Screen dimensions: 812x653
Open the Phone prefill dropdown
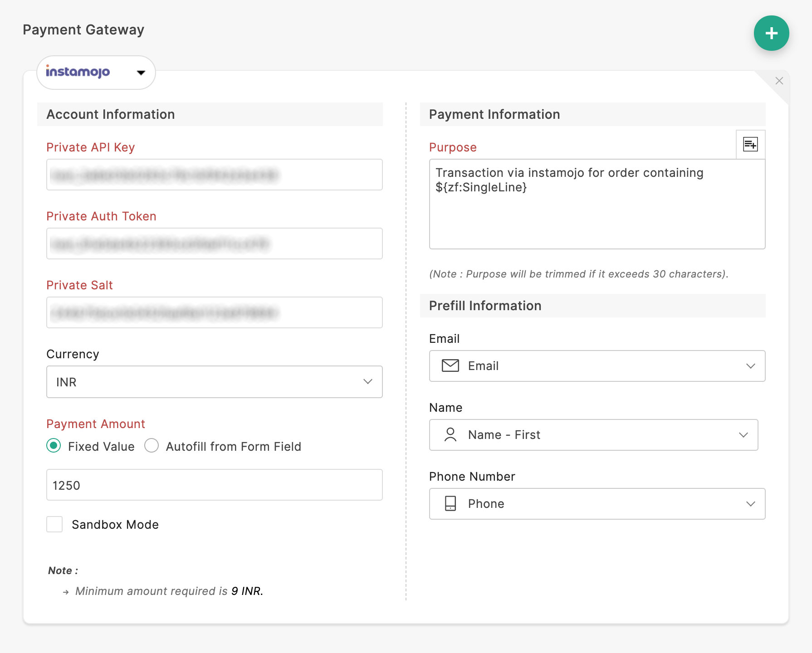point(597,504)
